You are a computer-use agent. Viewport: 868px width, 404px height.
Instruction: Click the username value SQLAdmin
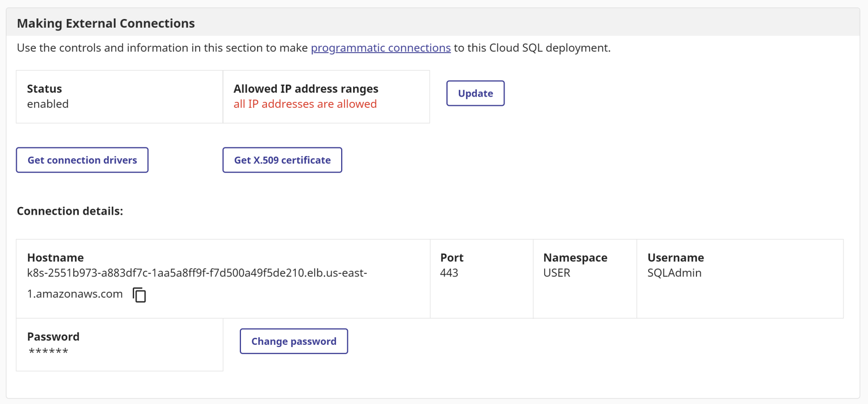pyautogui.click(x=674, y=273)
